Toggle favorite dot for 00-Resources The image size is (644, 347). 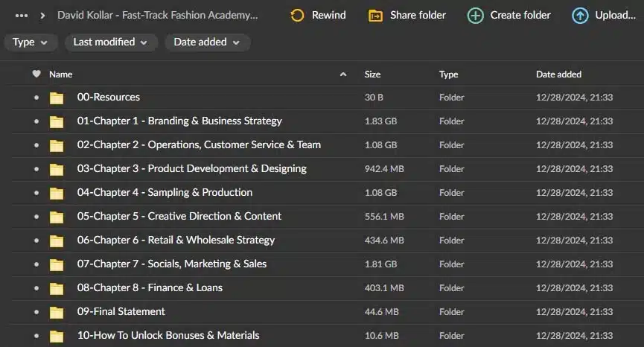coord(36,98)
